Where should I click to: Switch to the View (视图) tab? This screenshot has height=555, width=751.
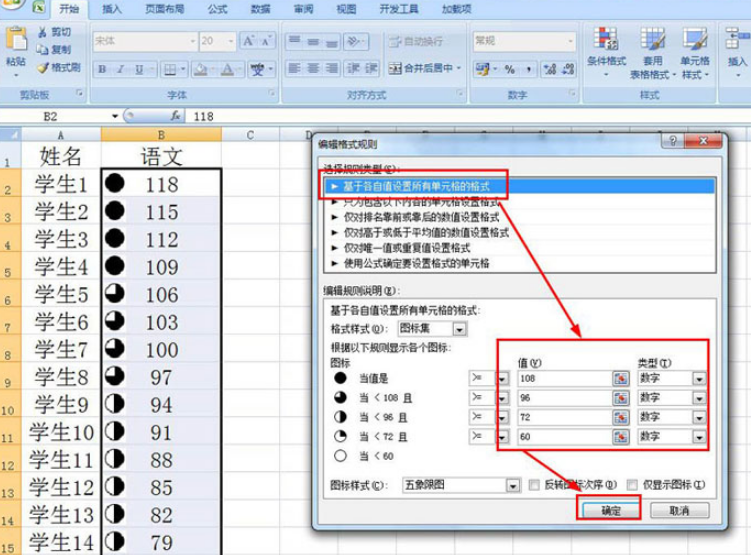(346, 9)
